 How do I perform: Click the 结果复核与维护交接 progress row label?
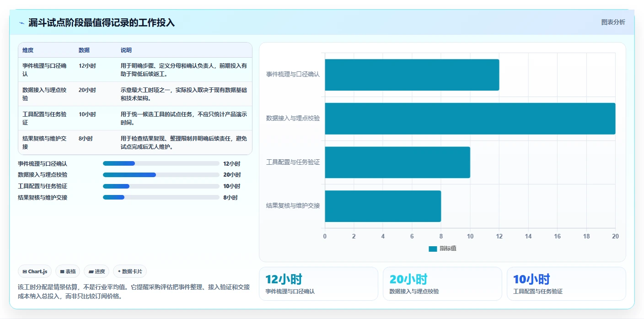pyautogui.click(x=43, y=198)
